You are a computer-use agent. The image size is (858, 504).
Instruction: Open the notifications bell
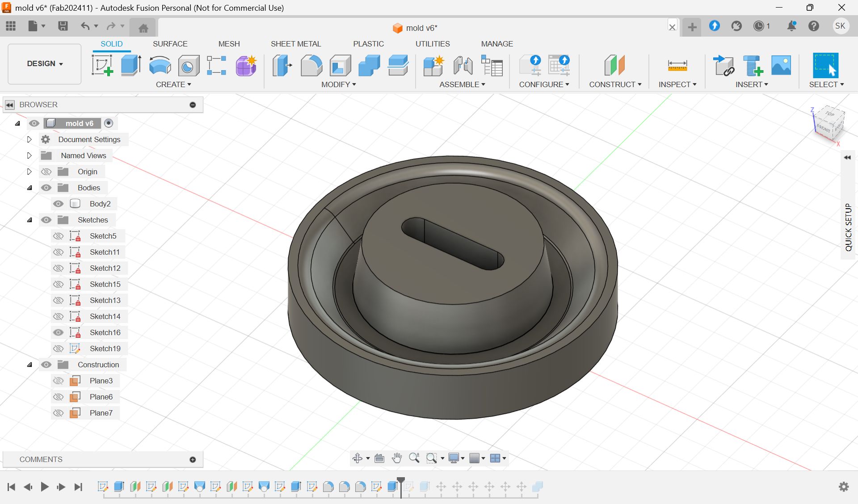[x=791, y=26]
